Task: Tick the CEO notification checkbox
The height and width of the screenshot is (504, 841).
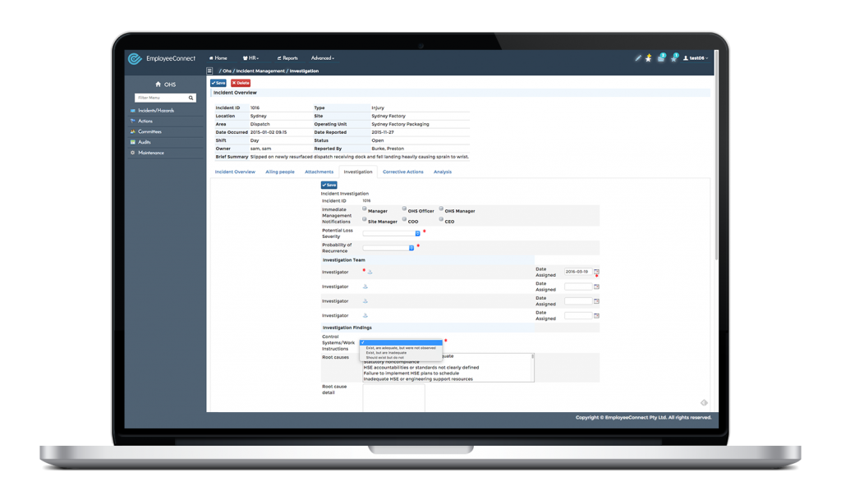Action: [441, 220]
